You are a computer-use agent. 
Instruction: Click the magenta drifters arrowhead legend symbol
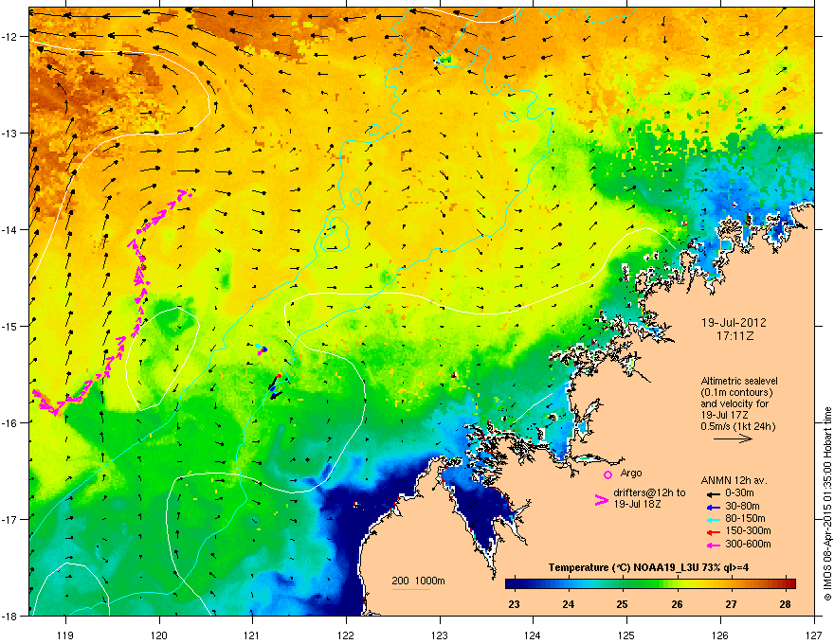[601, 499]
